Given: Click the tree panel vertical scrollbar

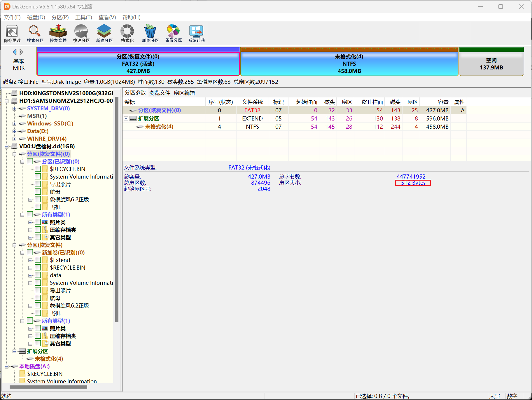Looking at the screenshot, I should coord(117,209).
